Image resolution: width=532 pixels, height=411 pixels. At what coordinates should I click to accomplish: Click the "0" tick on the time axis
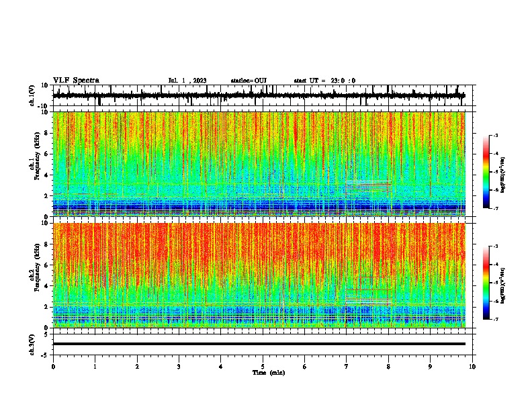(x=53, y=367)
